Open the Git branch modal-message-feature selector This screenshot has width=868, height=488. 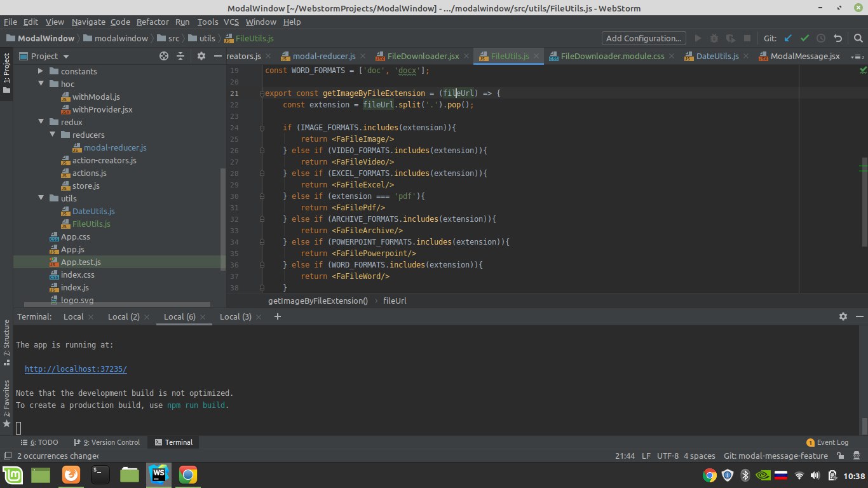point(775,456)
